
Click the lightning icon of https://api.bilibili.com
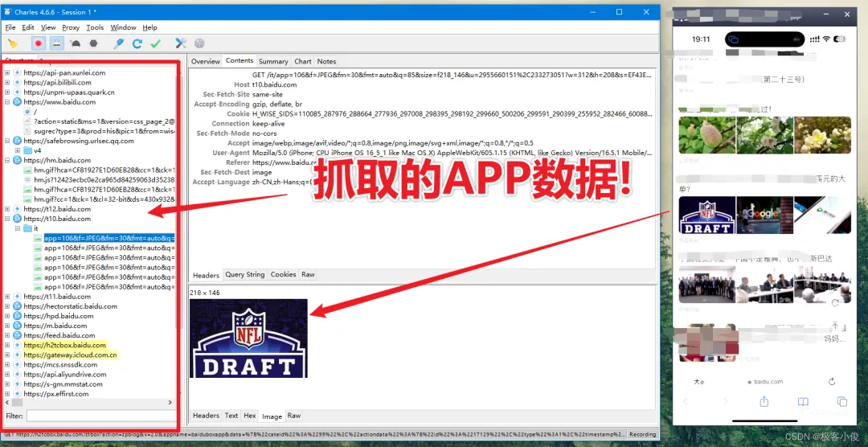point(17,83)
